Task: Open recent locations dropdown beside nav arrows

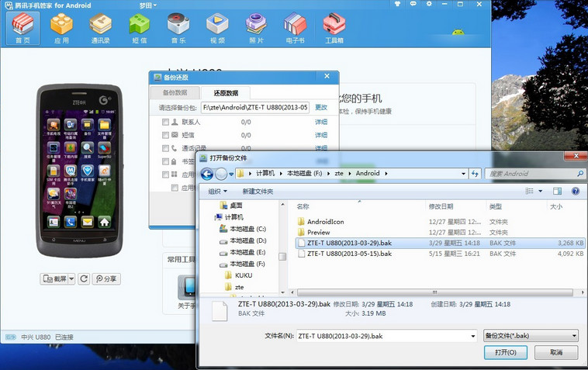Action: [231, 174]
